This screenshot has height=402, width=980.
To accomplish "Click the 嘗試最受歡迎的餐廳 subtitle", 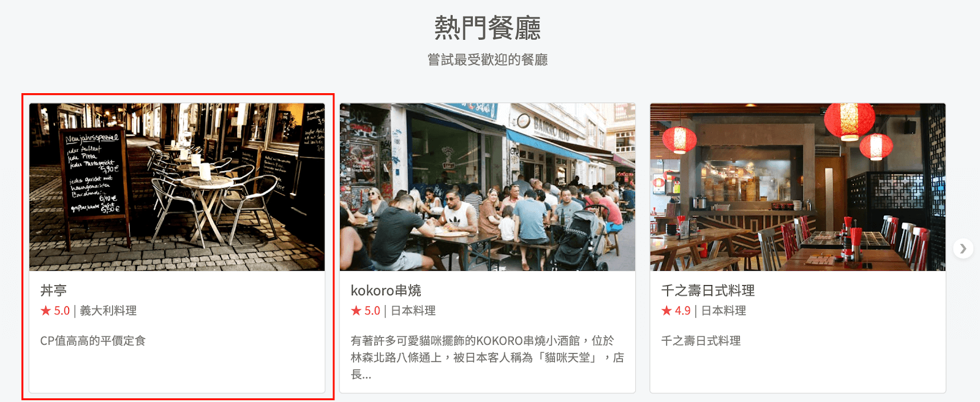I will (x=488, y=59).
